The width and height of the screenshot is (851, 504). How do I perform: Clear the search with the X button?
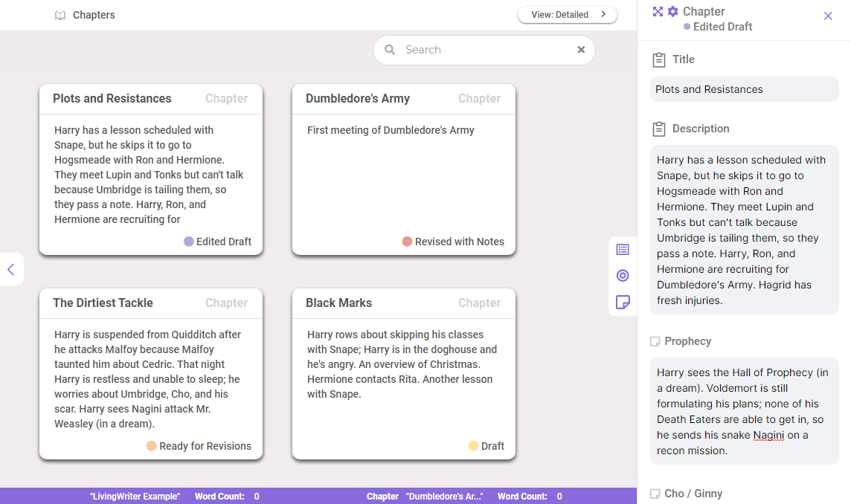coord(581,49)
